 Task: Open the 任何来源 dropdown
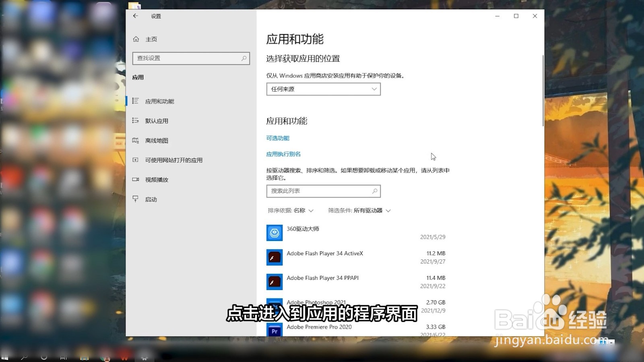(x=324, y=89)
